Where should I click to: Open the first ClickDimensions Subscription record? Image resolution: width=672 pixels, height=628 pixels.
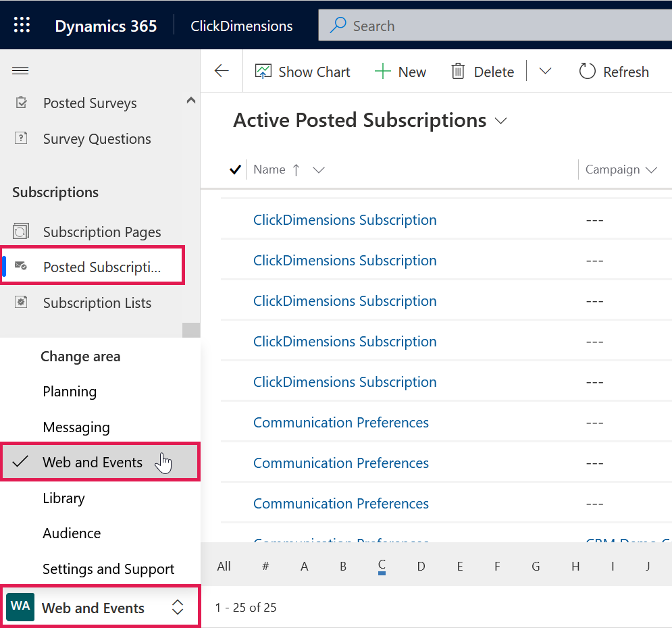pyautogui.click(x=344, y=219)
